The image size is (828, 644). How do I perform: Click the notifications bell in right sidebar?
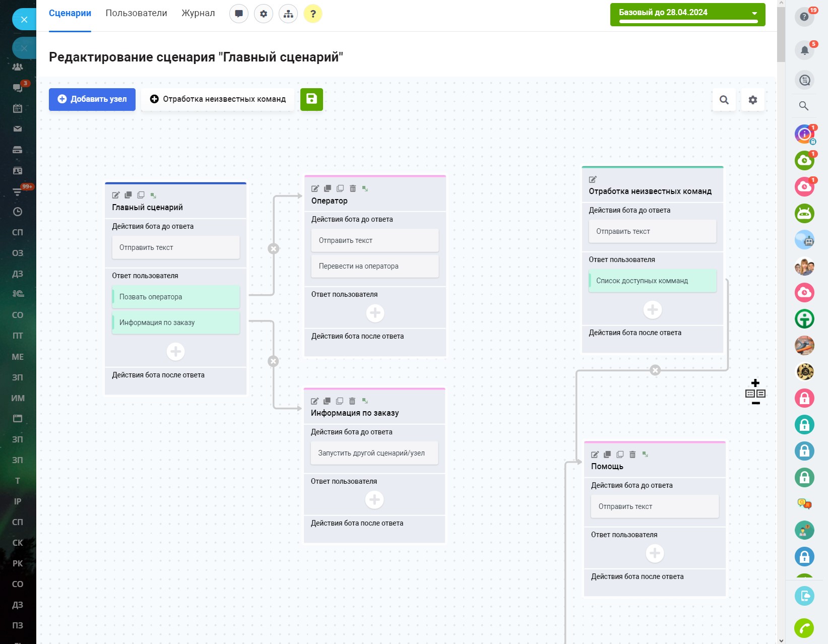804,50
